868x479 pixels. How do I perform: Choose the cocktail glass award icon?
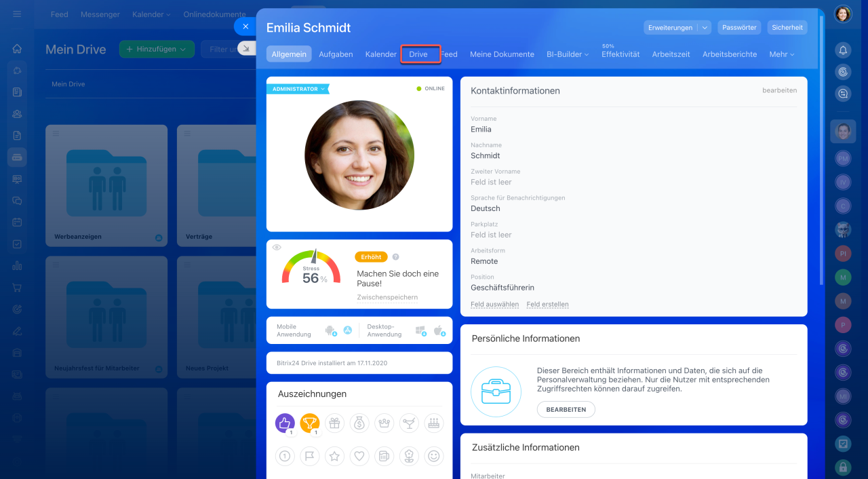[x=409, y=423]
